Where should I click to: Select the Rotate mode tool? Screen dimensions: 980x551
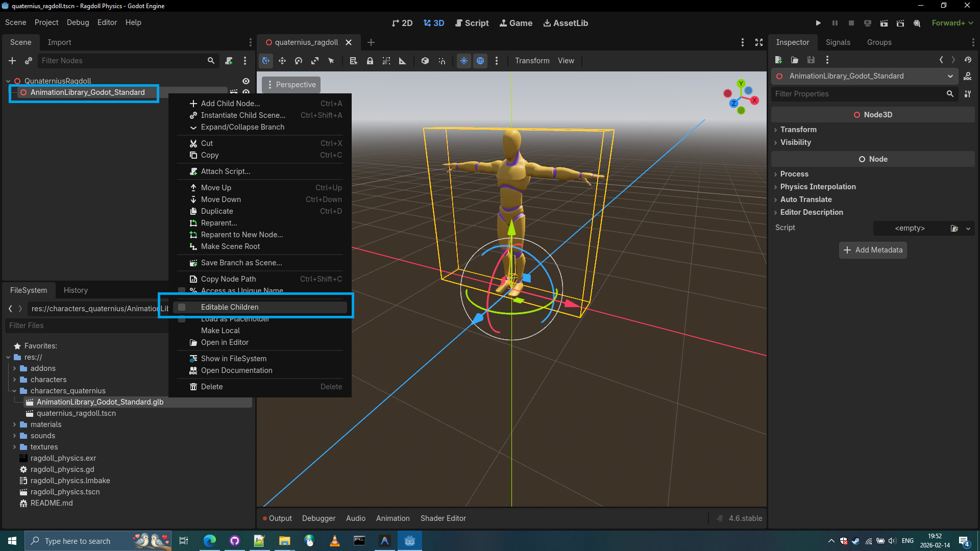point(299,61)
